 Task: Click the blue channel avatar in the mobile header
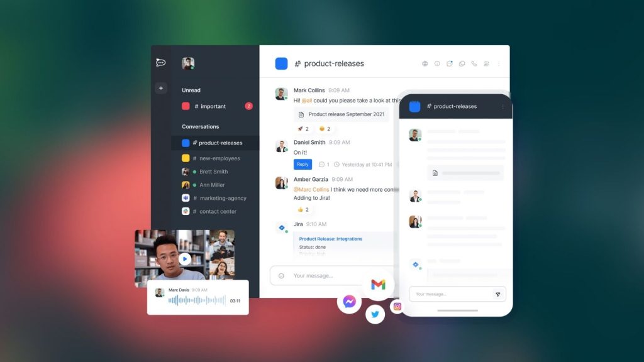(x=415, y=107)
